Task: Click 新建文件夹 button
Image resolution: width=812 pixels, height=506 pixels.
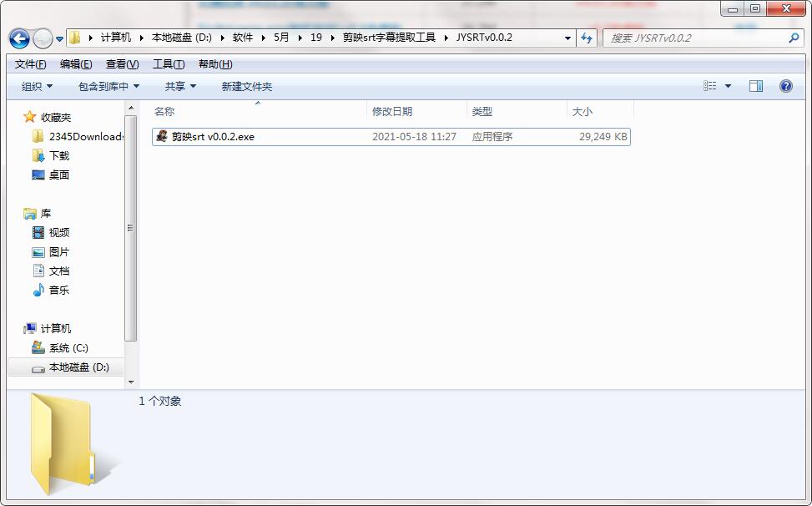Action: pos(246,87)
